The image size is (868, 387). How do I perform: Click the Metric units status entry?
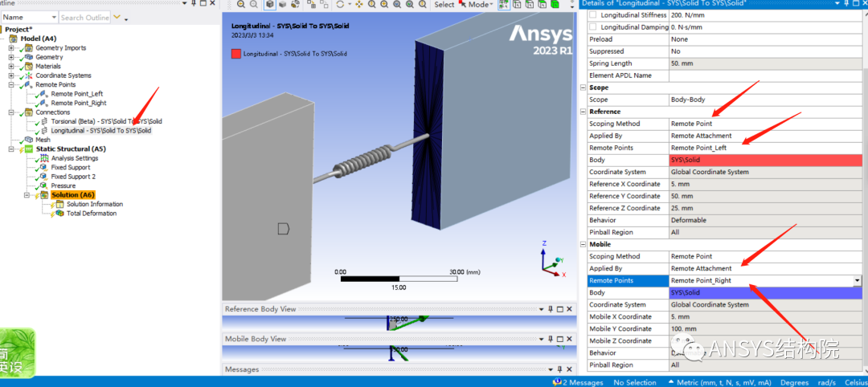pyautogui.click(x=719, y=382)
